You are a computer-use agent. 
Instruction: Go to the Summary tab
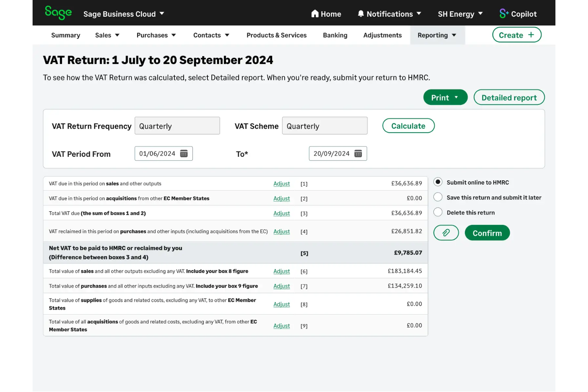point(66,35)
